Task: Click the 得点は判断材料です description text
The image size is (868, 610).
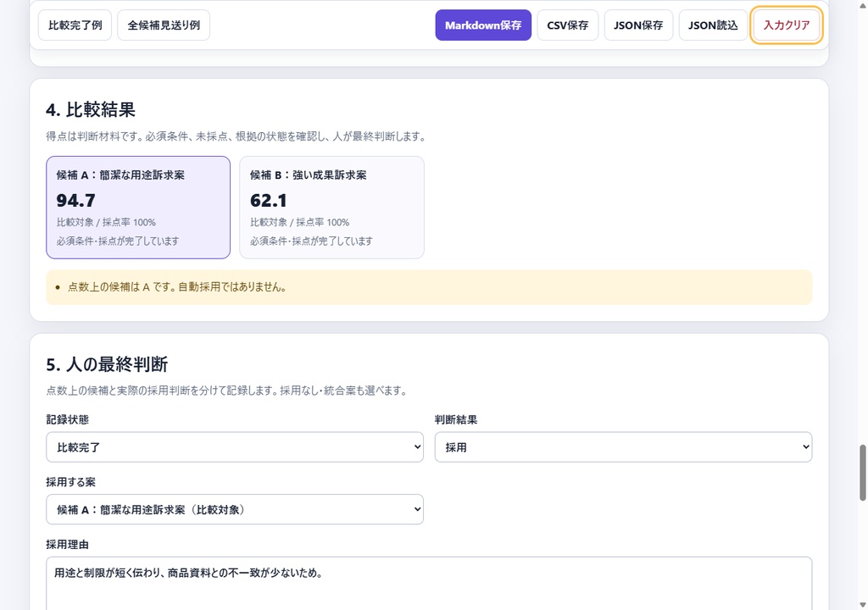Action: tap(237, 136)
